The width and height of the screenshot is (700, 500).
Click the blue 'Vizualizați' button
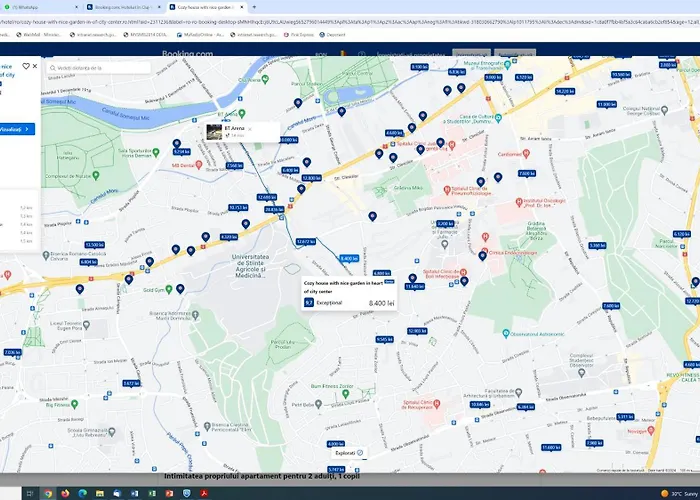[18, 129]
